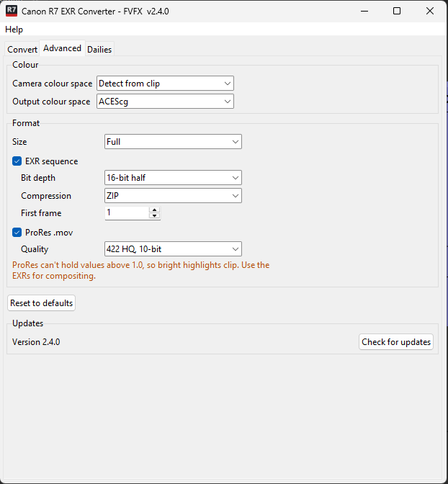Open Output colour space ACEScg dropdown

coord(165,102)
